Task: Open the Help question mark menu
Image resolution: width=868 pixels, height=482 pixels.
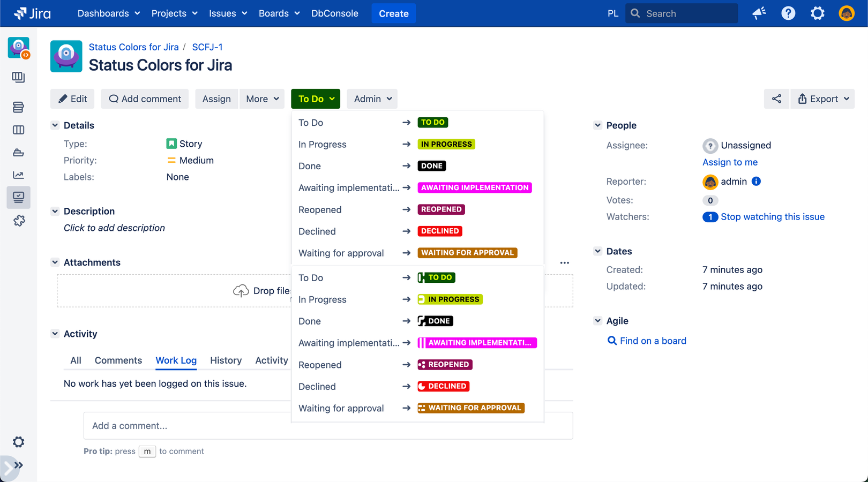Action: point(788,13)
